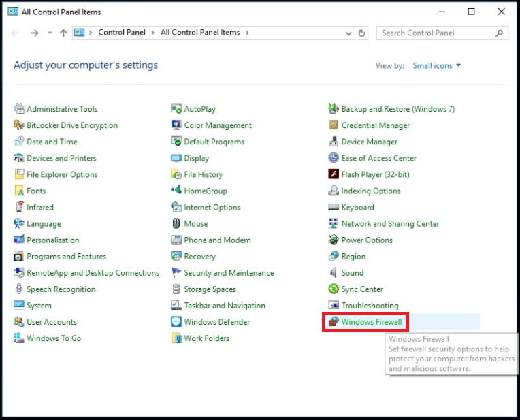This screenshot has height=420, width=520.
Task: Click the Mouse icon
Action: pos(176,224)
